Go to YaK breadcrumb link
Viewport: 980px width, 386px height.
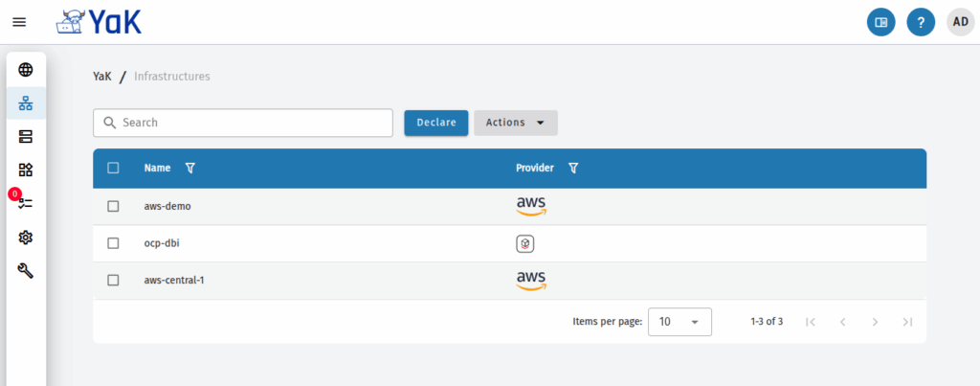[x=102, y=77]
